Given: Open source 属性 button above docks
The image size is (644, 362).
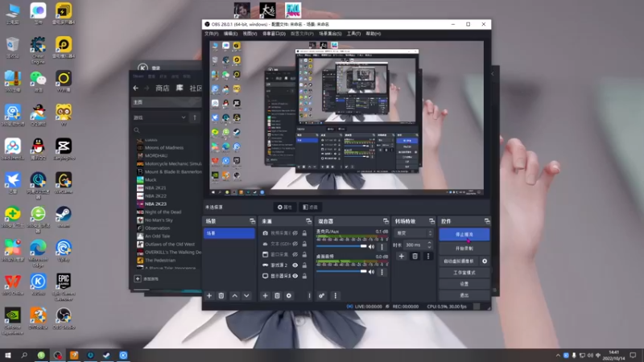Looking at the screenshot, I should coord(285,208).
